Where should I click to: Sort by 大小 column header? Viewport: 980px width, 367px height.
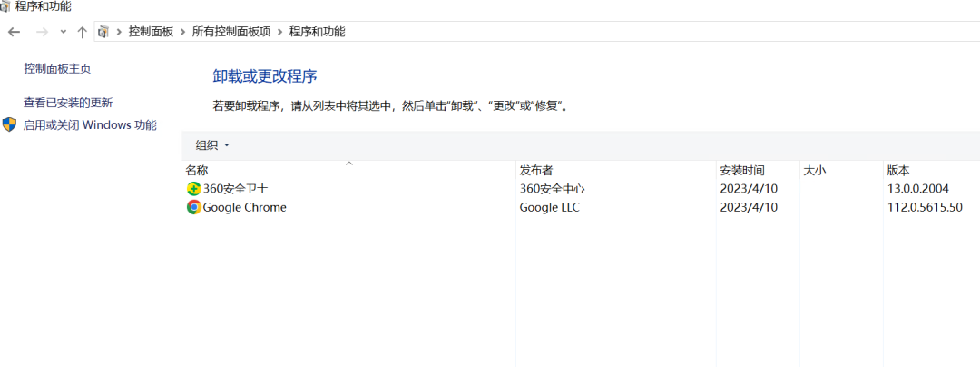(x=814, y=170)
